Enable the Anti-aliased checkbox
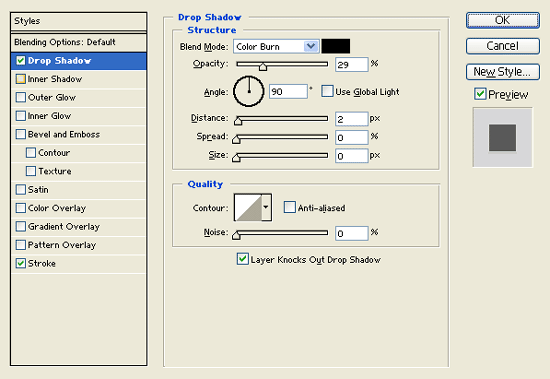This screenshot has height=379, width=550. 289,207
